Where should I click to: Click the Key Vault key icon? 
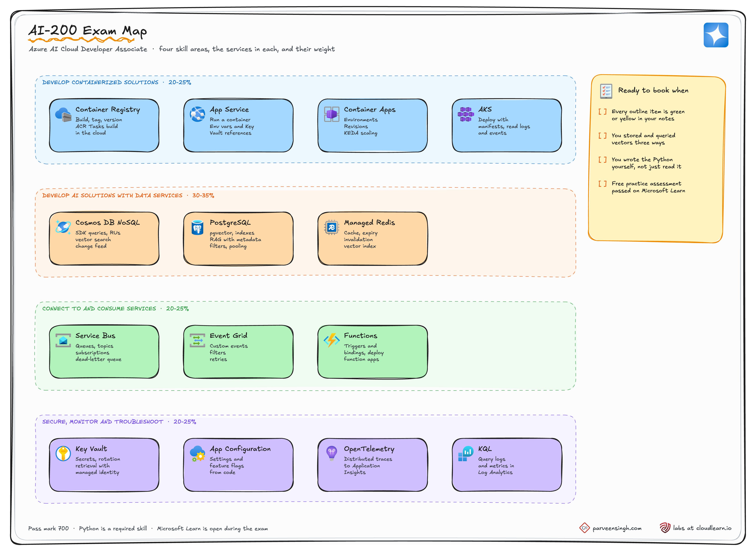tap(63, 454)
